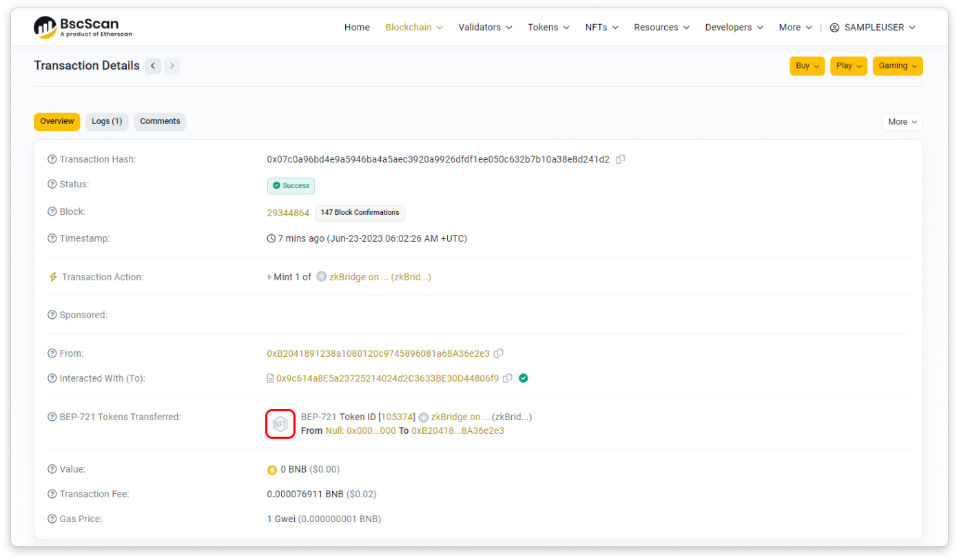Open the Validators menu
Screen dimensions: 959x560
[485, 28]
